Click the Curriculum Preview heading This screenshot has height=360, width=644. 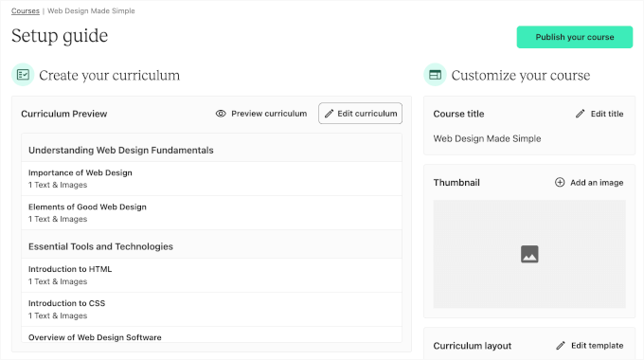pyautogui.click(x=64, y=114)
